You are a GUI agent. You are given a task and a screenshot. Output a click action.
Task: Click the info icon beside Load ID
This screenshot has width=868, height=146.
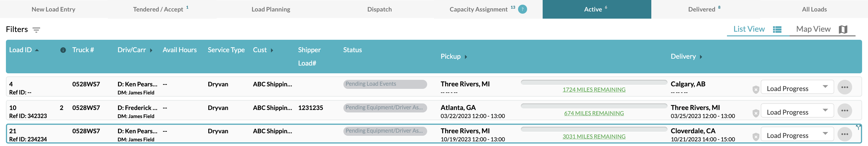click(x=63, y=50)
